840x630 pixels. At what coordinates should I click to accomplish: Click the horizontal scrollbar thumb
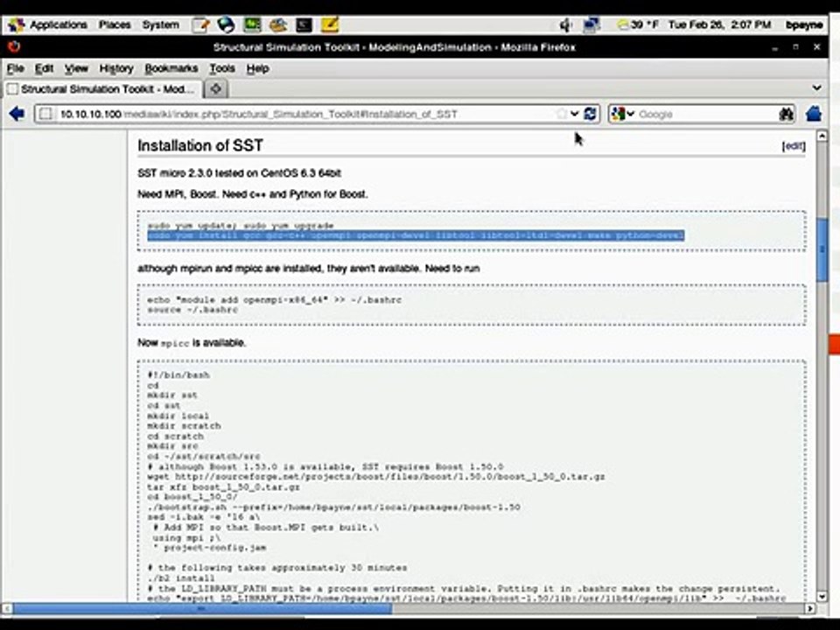[202, 609]
